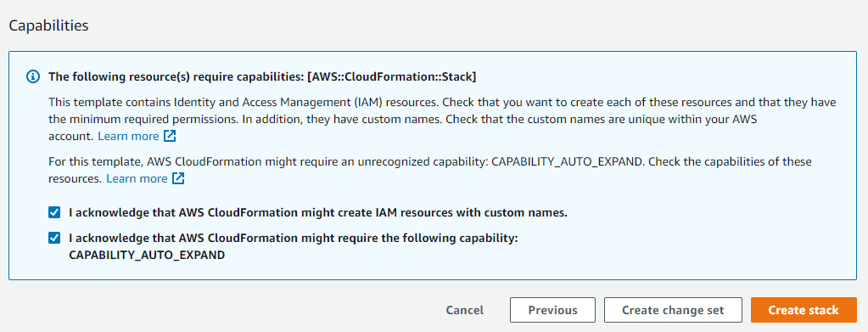The height and width of the screenshot is (332, 868).
Task: Click the Capabilities section heading
Action: coord(48,25)
